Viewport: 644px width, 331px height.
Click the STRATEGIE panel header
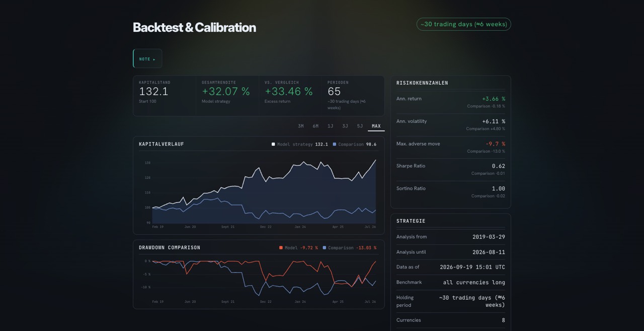(x=411, y=221)
